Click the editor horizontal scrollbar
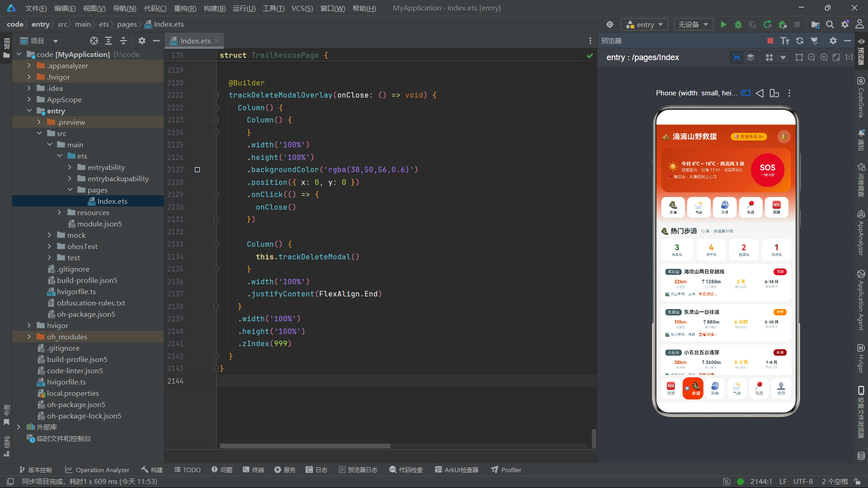 click(x=305, y=446)
